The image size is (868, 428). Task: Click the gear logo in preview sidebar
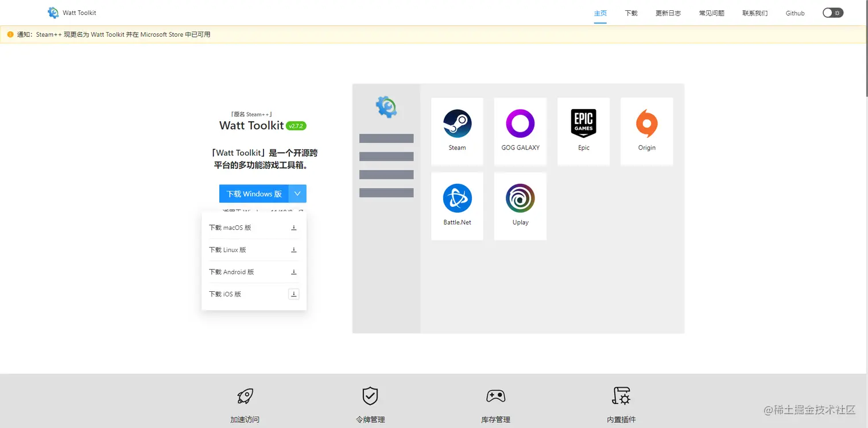[386, 107]
